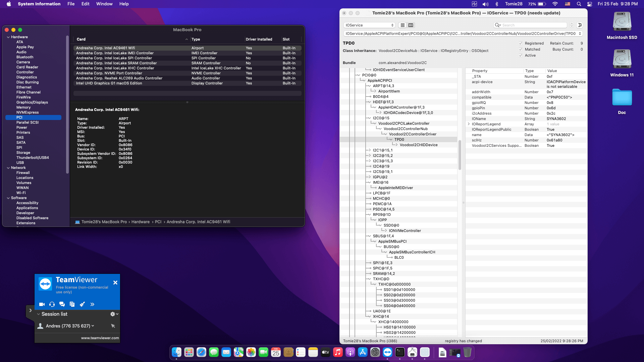The width and height of the screenshot is (644, 362).
Task: Open the System Information menu
Action: pos(39,4)
